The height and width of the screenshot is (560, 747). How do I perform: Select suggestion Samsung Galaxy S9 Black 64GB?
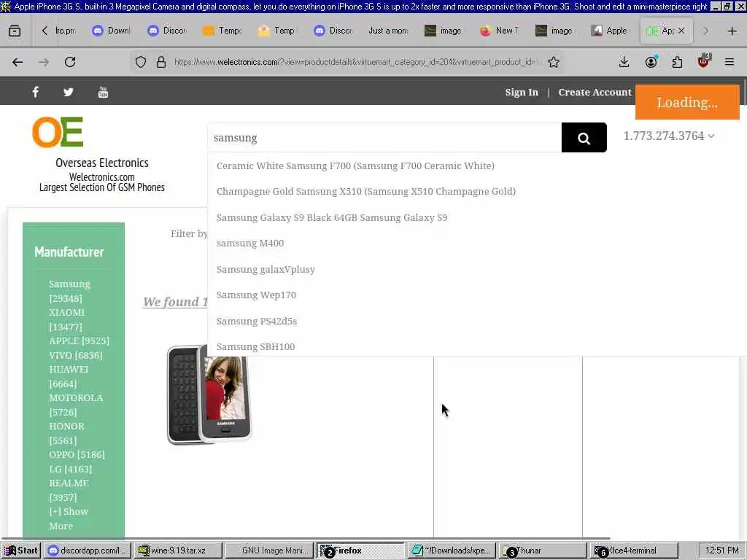coord(332,217)
